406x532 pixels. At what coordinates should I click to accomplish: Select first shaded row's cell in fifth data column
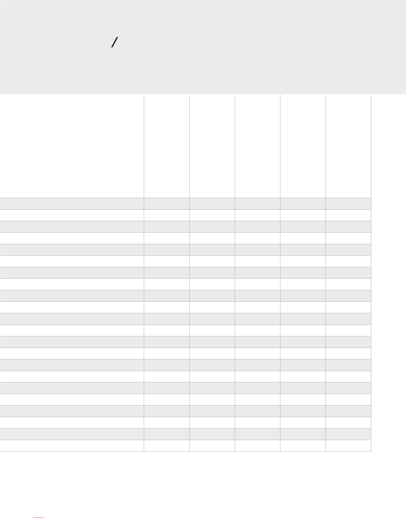click(x=348, y=203)
